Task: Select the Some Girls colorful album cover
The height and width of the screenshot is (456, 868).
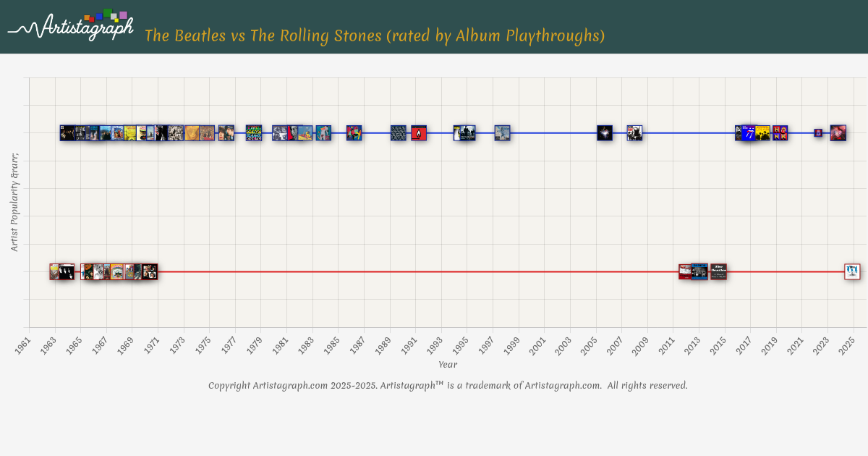Action: coord(253,133)
